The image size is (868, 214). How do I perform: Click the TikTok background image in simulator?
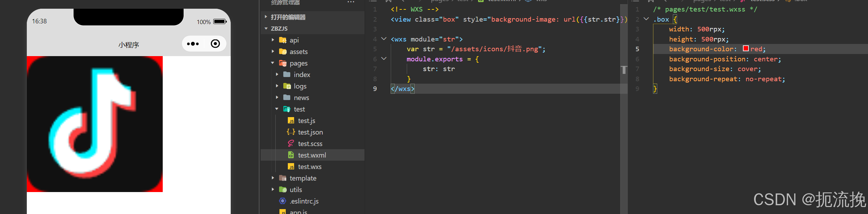click(95, 124)
